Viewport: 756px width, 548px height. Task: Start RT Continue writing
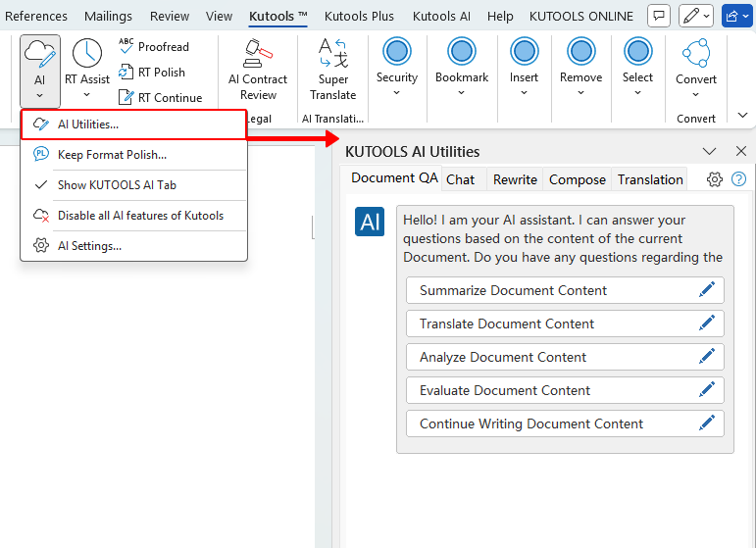161,97
